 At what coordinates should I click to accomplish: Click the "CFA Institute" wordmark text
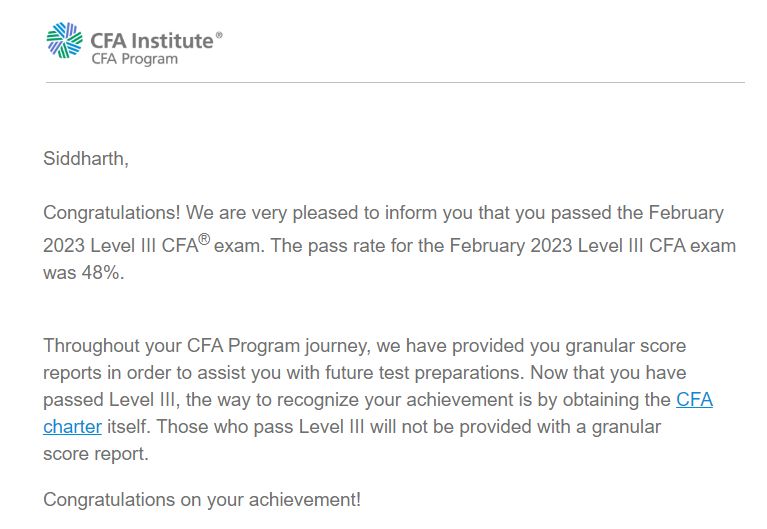tap(152, 41)
